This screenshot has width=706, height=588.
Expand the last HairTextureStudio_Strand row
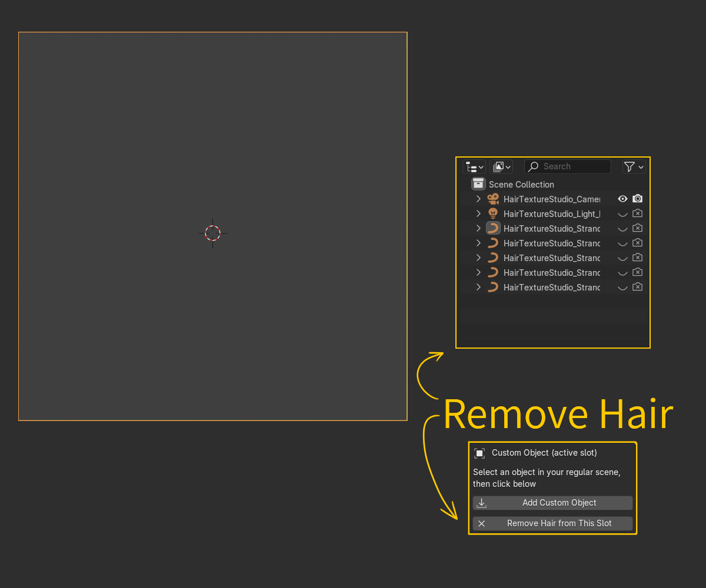(478, 288)
